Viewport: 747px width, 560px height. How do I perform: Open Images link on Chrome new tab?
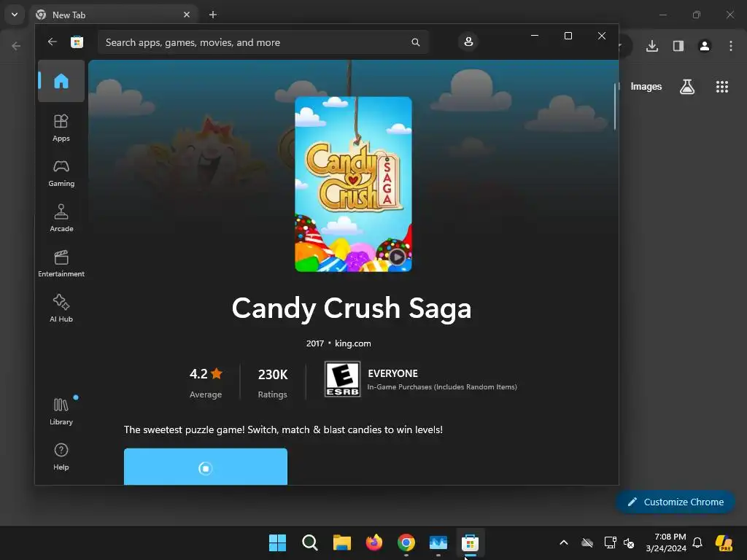[646, 86]
